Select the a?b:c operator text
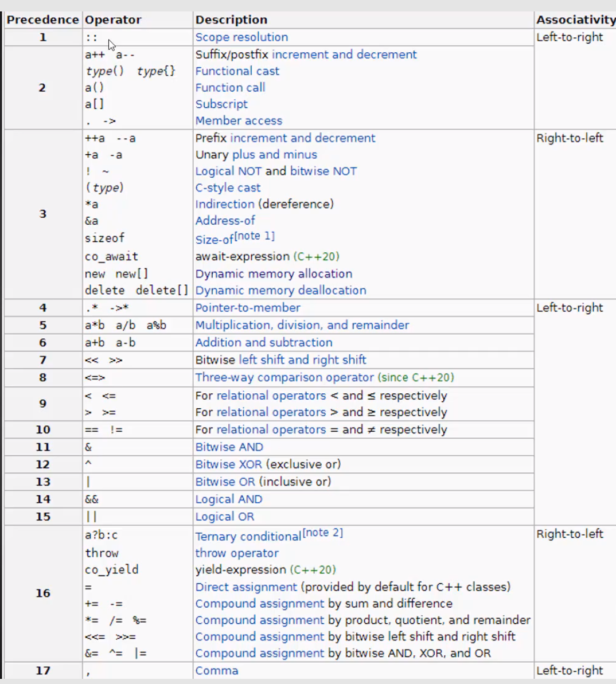This screenshot has width=616, height=684. tap(101, 536)
